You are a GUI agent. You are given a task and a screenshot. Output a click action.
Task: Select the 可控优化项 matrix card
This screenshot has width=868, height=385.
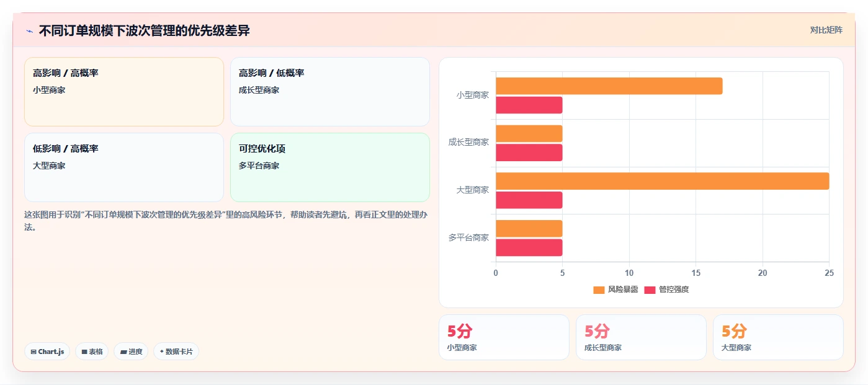click(330, 167)
